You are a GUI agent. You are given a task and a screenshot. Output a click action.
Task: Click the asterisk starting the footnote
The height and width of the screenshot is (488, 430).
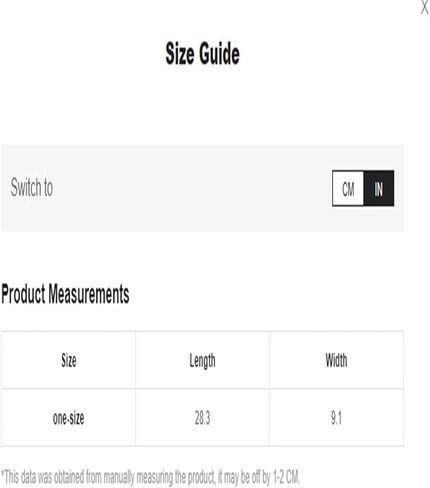tap(3, 473)
